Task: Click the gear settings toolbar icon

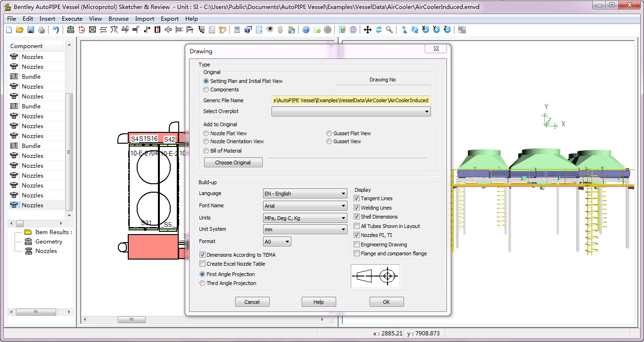Action: click(328, 30)
